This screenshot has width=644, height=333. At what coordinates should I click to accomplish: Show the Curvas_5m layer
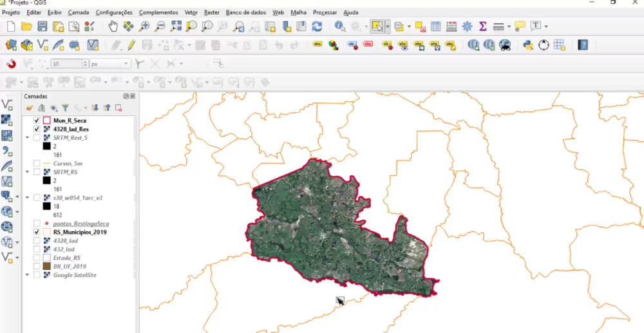pyautogui.click(x=37, y=164)
